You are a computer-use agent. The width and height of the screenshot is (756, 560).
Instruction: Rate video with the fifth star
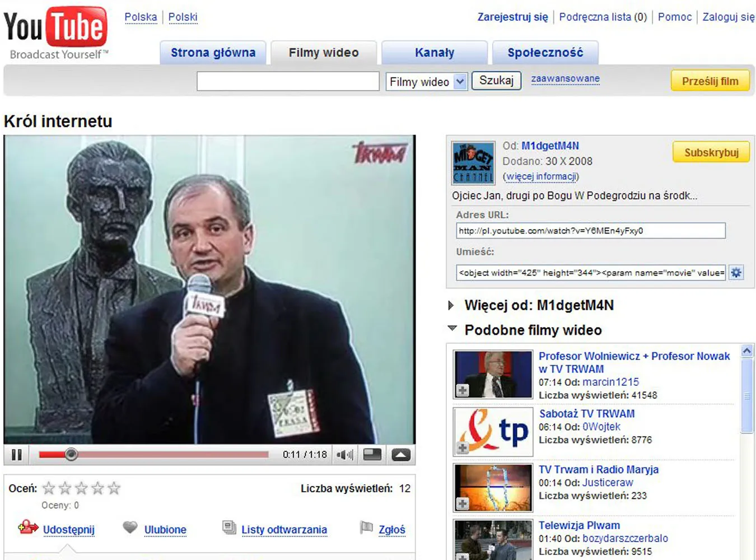click(x=114, y=488)
